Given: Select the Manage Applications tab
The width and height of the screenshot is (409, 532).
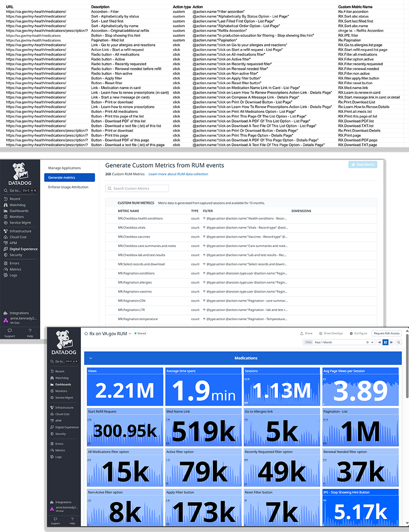Looking at the screenshot, I should click(64, 168).
